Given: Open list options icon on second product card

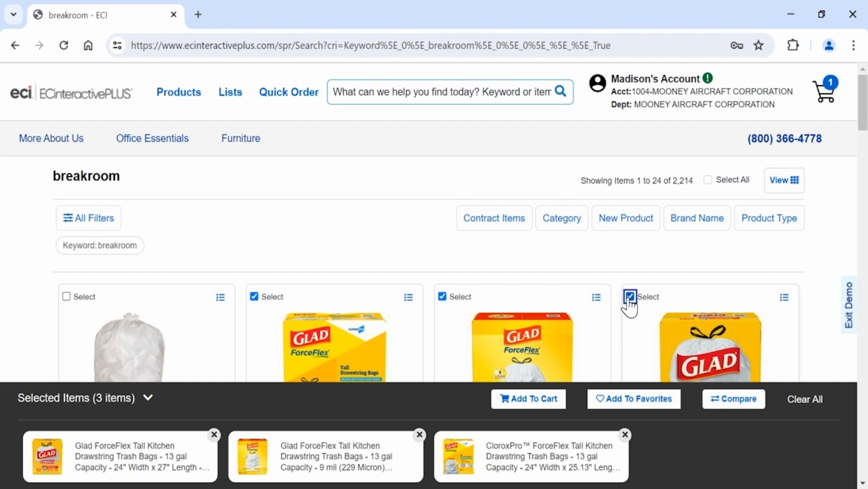Looking at the screenshot, I should 408,297.
